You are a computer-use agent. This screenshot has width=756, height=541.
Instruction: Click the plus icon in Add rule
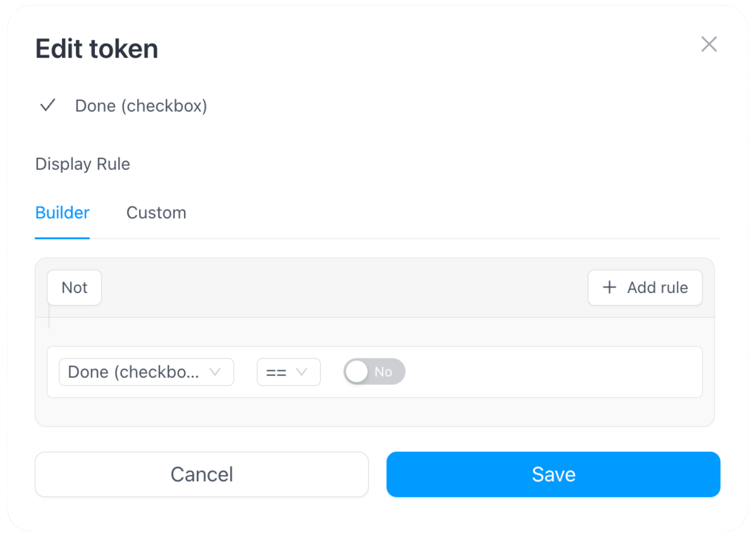(610, 287)
